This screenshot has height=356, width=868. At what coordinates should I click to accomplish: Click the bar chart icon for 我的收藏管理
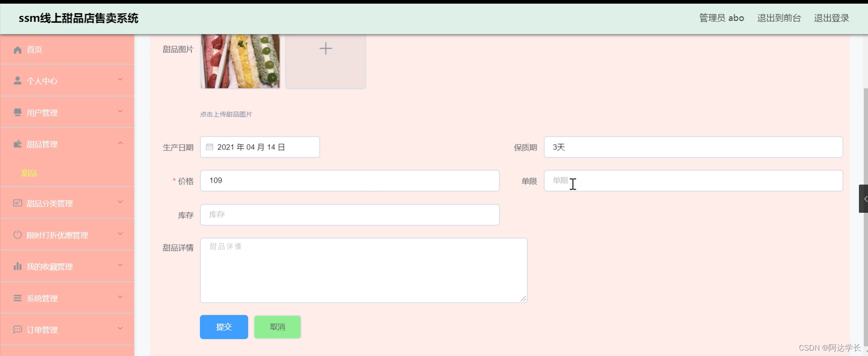(x=18, y=266)
